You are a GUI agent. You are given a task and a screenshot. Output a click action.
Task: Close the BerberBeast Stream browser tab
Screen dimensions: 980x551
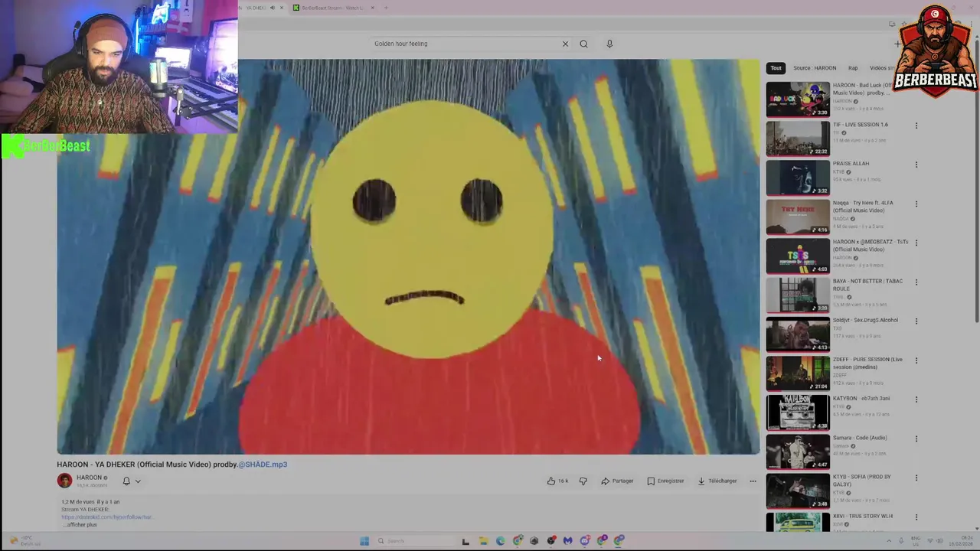click(372, 8)
